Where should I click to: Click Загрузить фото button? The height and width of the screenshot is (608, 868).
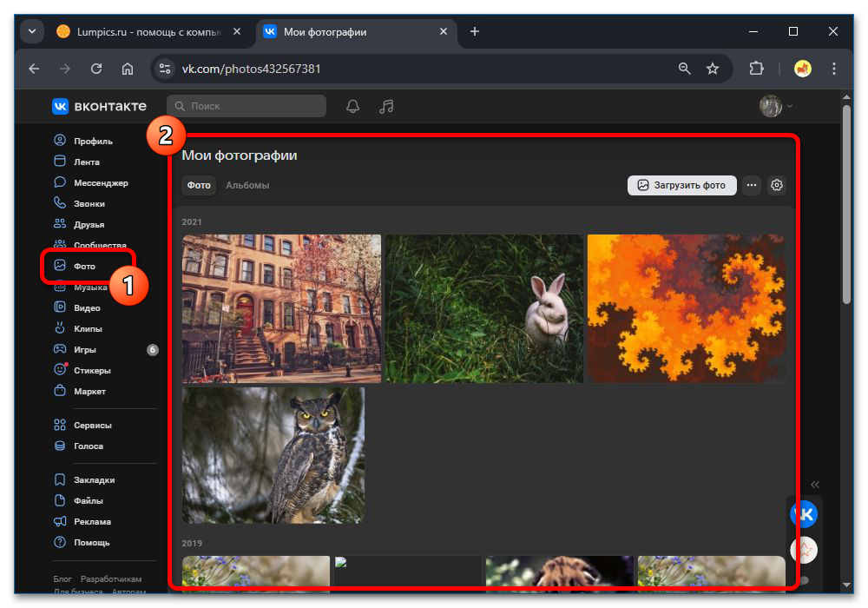point(681,185)
